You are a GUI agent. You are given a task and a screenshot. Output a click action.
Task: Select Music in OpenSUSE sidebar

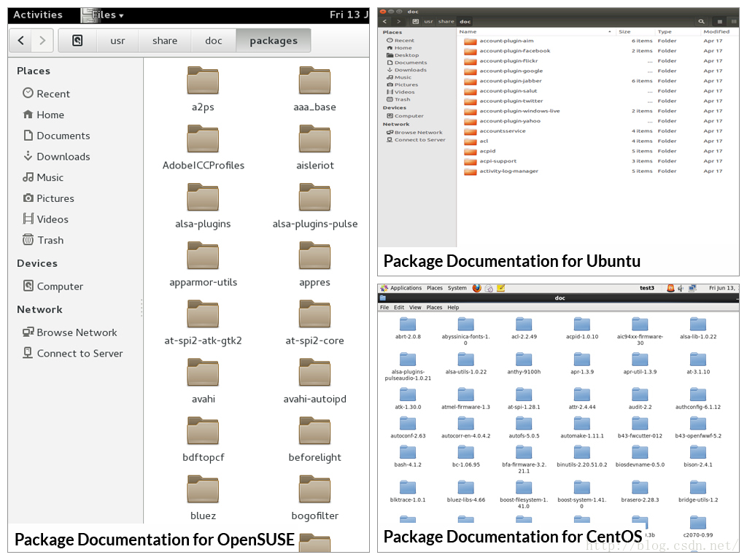[x=43, y=178]
